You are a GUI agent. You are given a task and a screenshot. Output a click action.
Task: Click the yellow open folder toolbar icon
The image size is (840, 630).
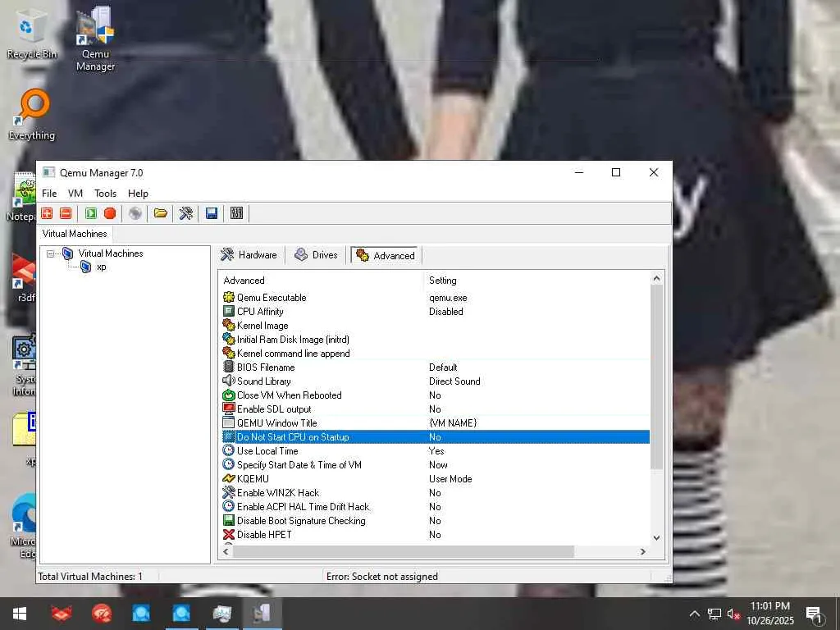tap(161, 213)
